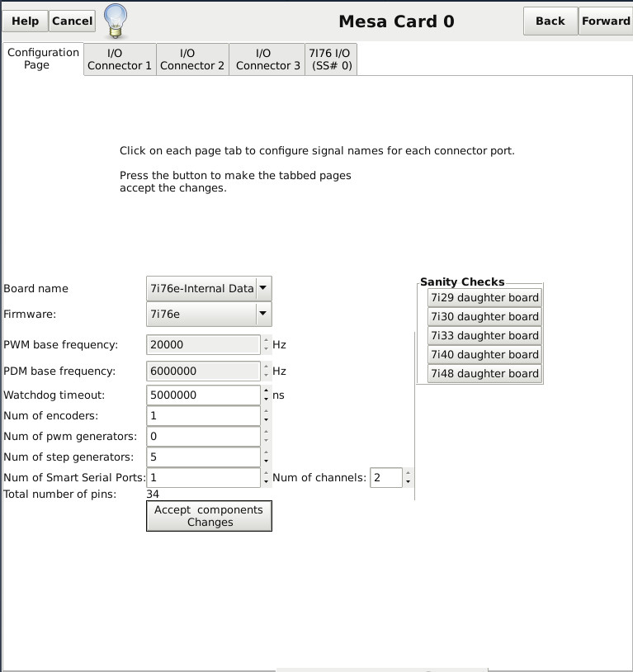Run the 7i33 daughter board check
This screenshot has width=633, height=672.
point(484,335)
